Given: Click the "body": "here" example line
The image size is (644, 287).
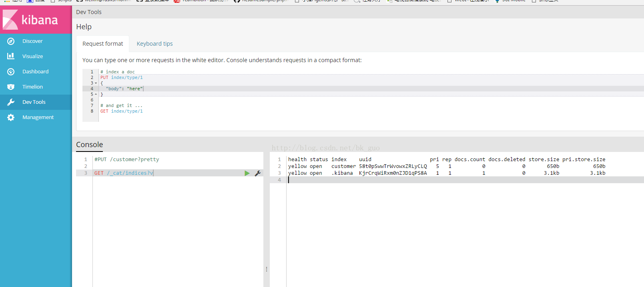Looking at the screenshot, I should click(x=124, y=89).
